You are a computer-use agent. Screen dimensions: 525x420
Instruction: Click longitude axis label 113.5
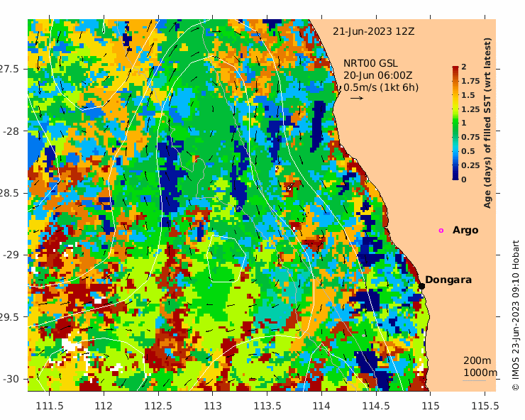(267, 406)
